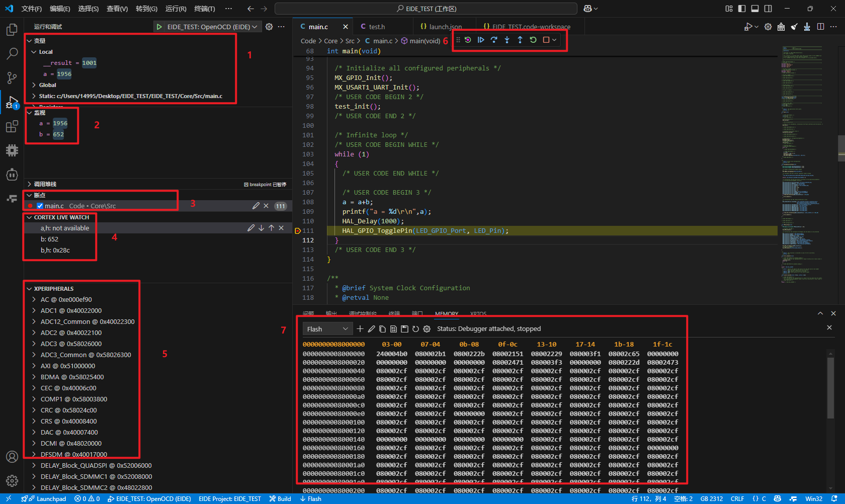The width and height of the screenshot is (845, 504).
Task: Edit memory view with pencil icon
Action: (371, 328)
